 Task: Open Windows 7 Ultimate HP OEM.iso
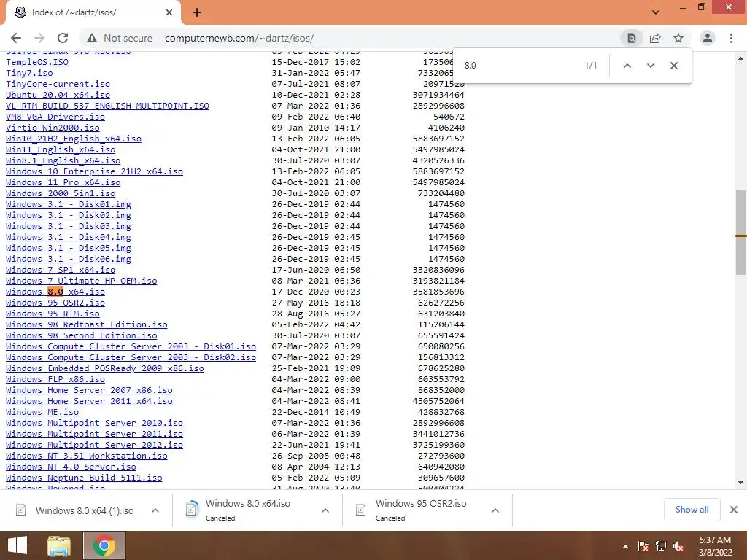[x=82, y=281]
